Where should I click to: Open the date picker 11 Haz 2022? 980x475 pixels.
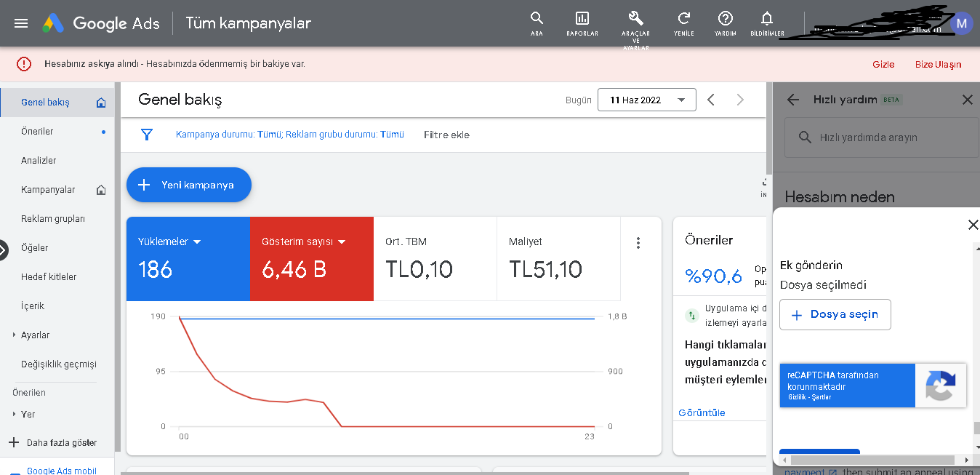(x=646, y=100)
